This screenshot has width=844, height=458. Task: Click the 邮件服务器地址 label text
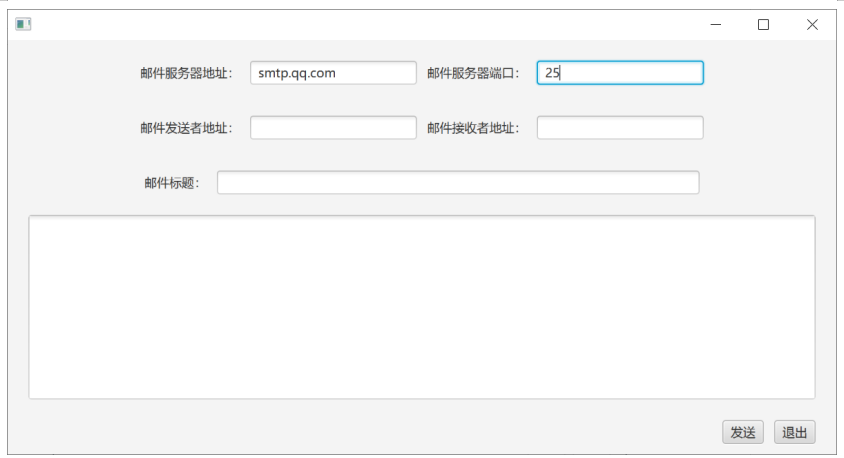[186, 73]
